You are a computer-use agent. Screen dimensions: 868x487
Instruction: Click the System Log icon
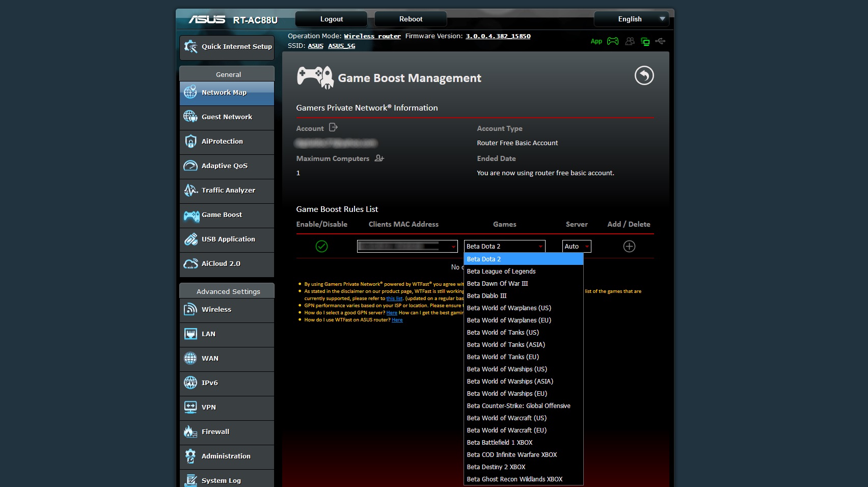191,480
